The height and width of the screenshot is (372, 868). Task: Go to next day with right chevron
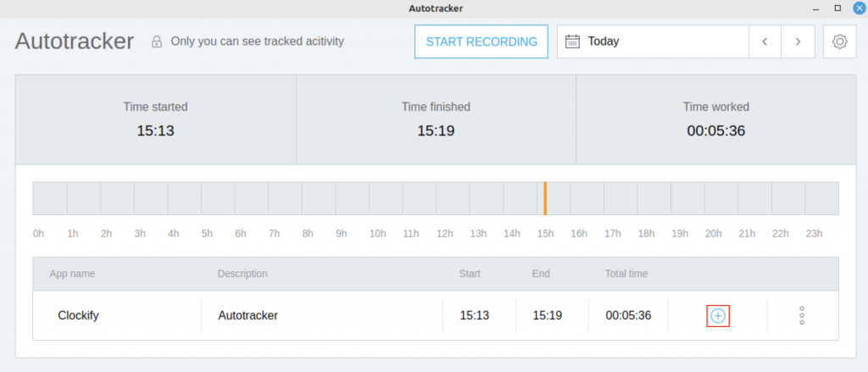pos(798,42)
